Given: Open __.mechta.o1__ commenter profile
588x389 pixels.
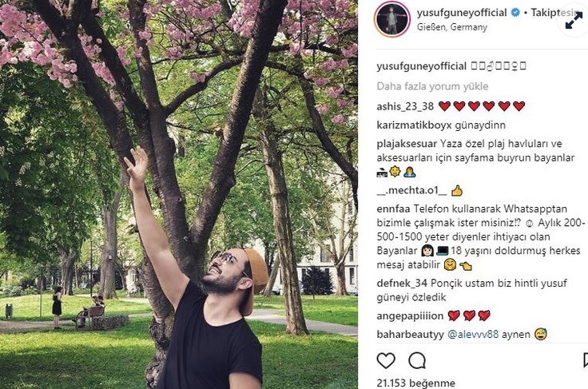Looking at the screenshot, I should tap(411, 190).
